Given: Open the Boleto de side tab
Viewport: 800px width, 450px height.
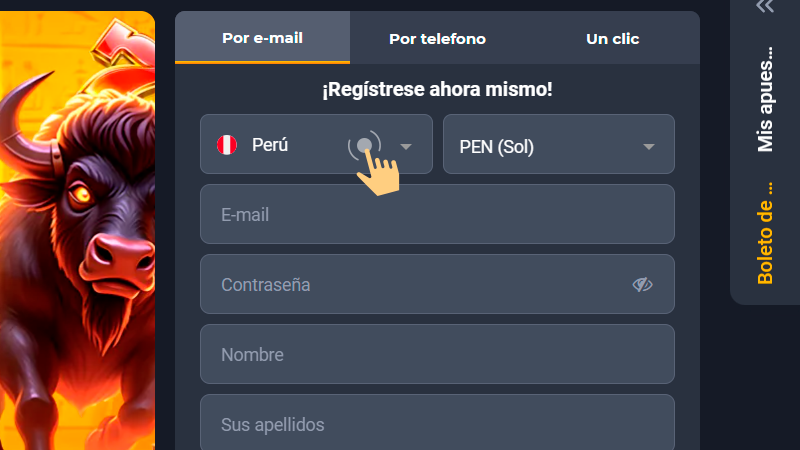Looking at the screenshot, I should (766, 232).
